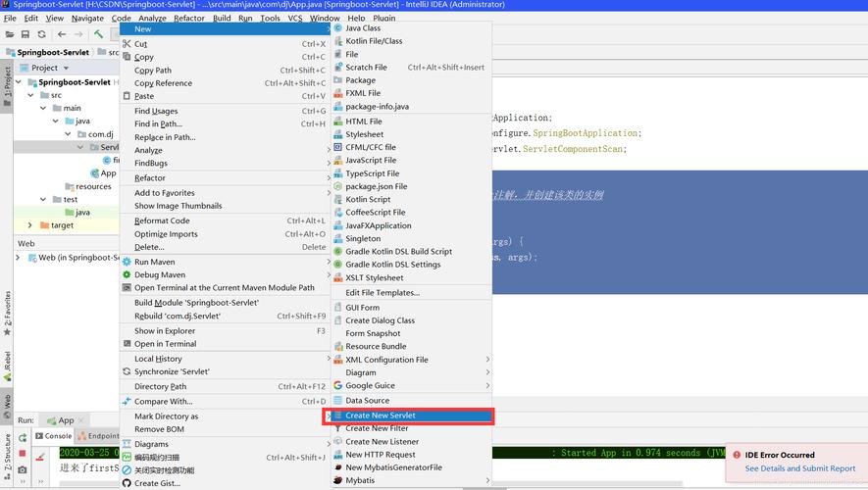Click Reformat Code entry
The image size is (868, 490).
pyautogui.click(x=225, y=220)
